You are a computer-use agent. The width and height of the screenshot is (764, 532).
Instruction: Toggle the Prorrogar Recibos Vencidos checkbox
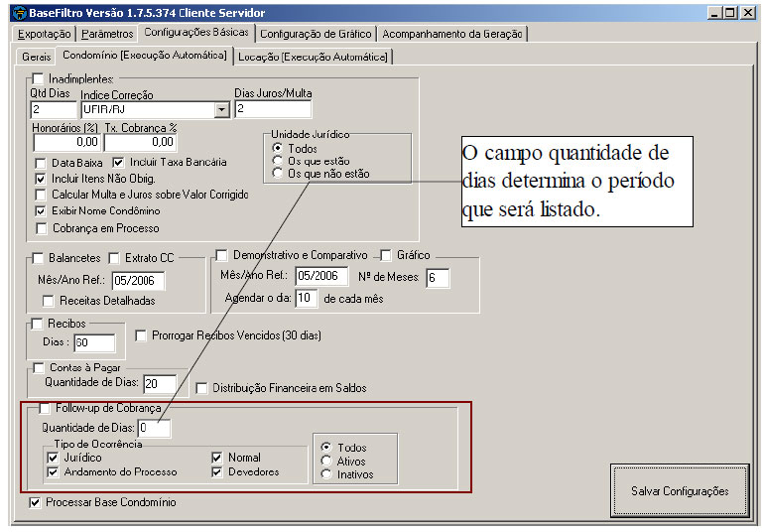coord(141,335)
